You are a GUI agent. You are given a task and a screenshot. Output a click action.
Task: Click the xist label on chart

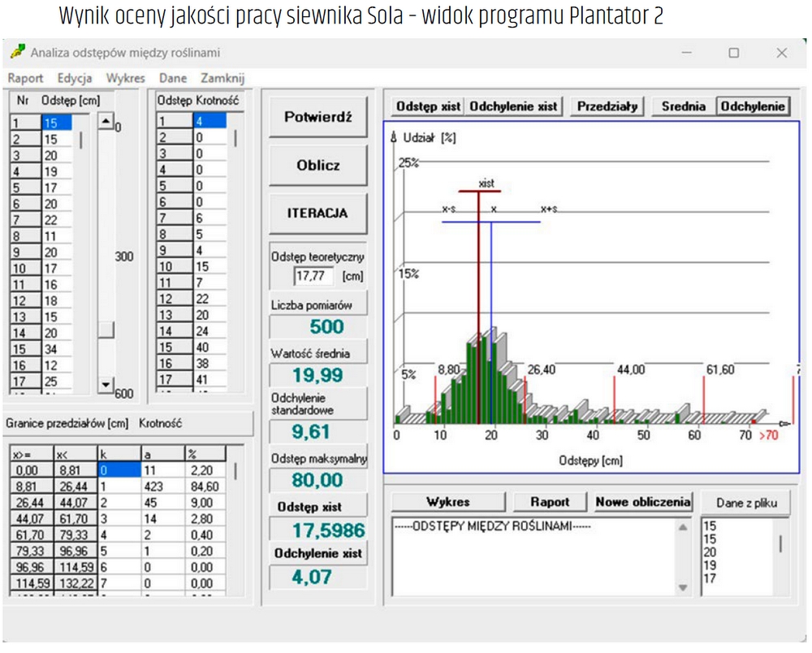486,183
